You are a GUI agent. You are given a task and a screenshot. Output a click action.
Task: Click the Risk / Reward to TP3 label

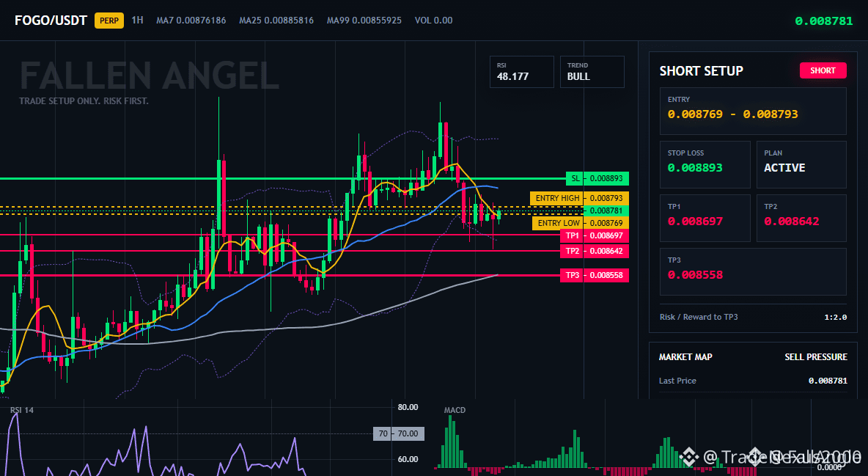pyautogui.click(x=699, y=317)
